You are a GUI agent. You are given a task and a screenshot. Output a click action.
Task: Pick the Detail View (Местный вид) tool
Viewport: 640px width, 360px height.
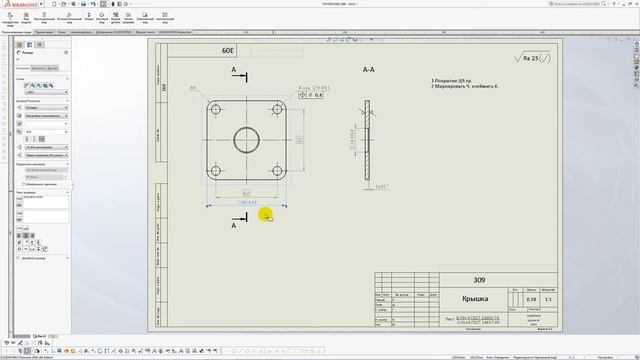tap(102, 17)
